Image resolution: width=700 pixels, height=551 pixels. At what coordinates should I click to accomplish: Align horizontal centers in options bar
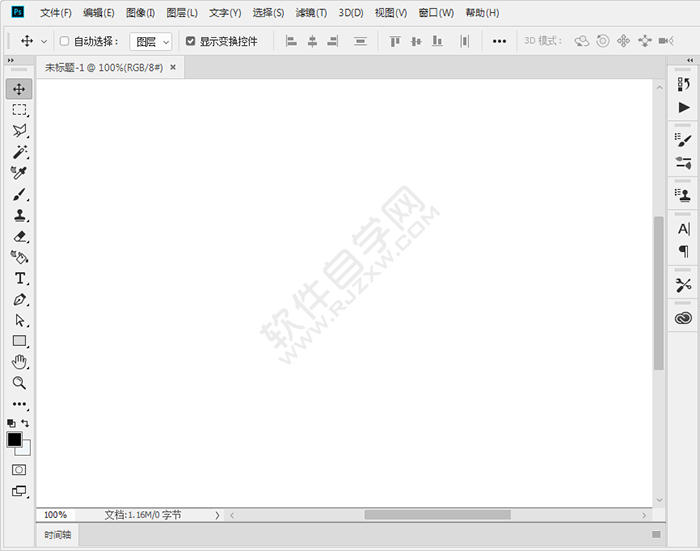coord(312,42)
